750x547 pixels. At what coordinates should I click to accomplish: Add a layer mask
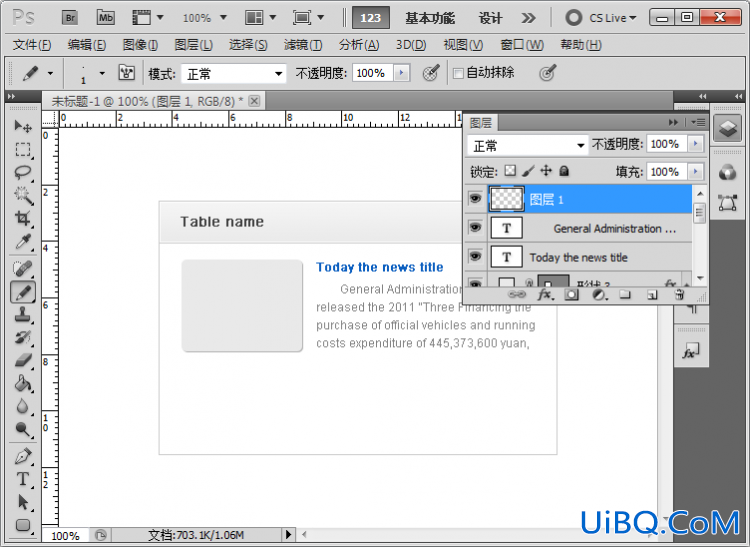click(x=571, y=295)
